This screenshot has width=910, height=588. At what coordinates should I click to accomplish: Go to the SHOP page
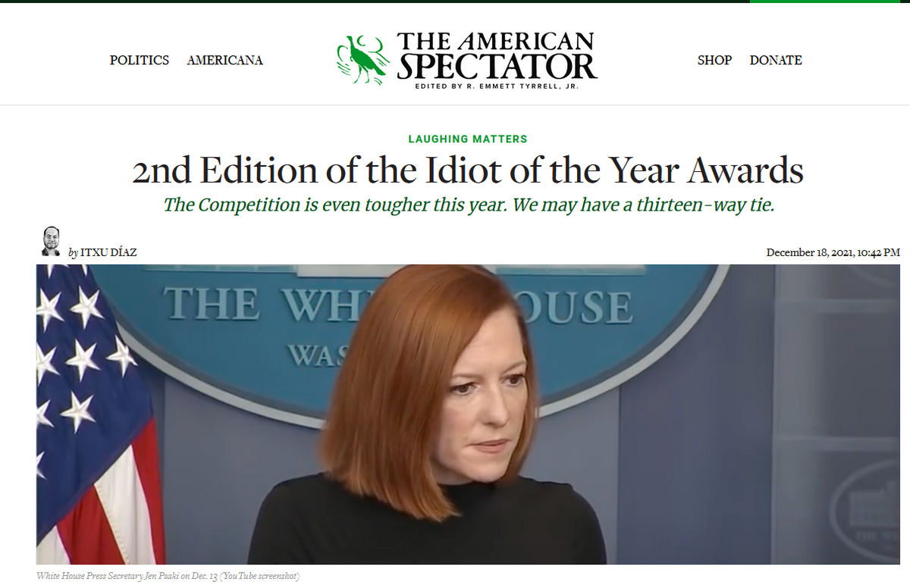[x=714, y=60]
